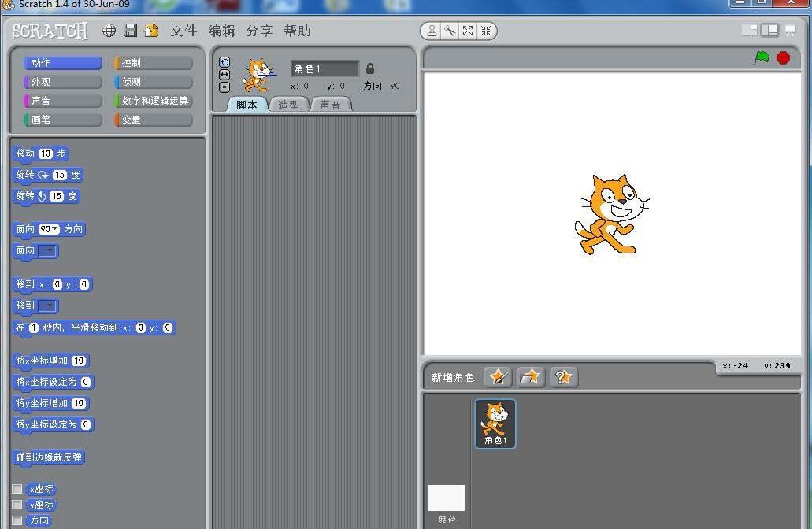Viewport: 812px width, 529px height.
Task: Set rotation style to no rotation
Action: 224,87
